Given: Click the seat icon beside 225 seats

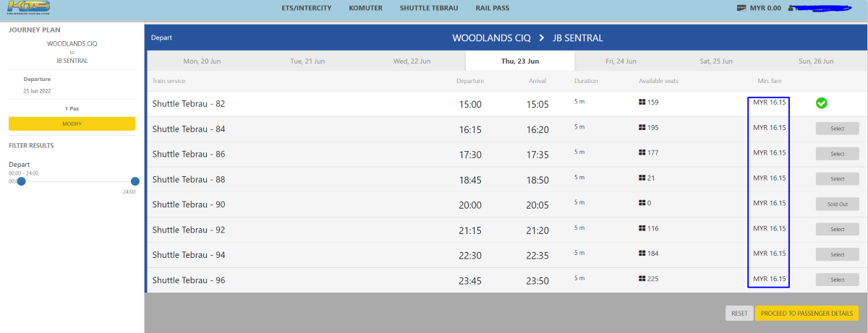Looking at the screenshot, I should pyautogui.click(x=642, y=279).
